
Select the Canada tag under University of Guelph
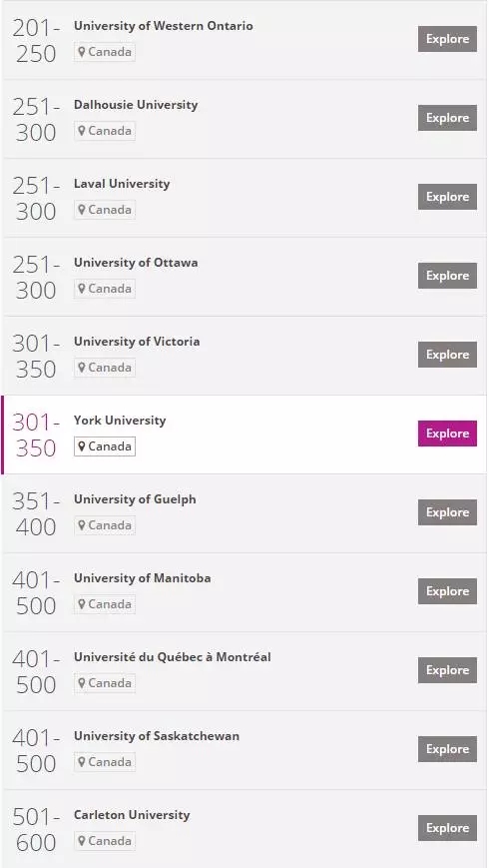(105, 525)
